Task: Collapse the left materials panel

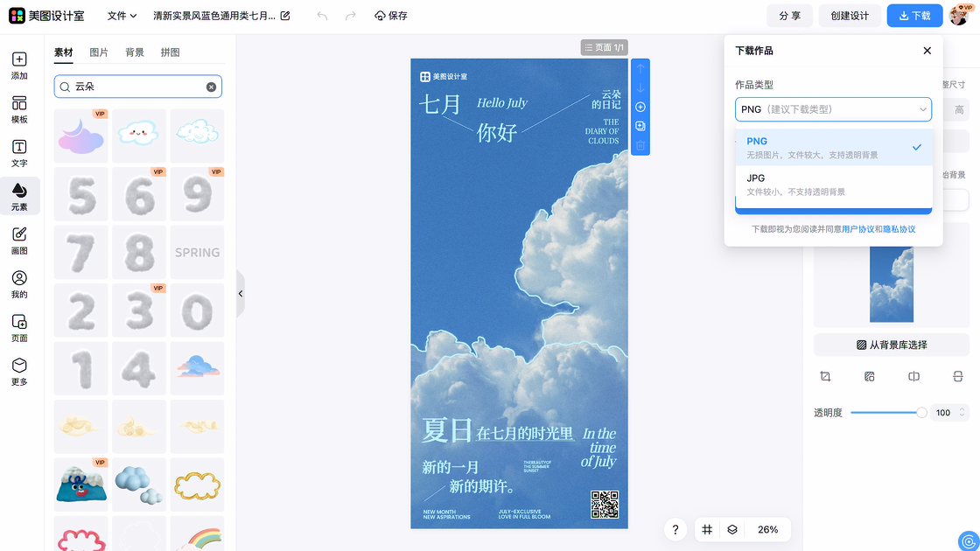Action: coord(241,294)
